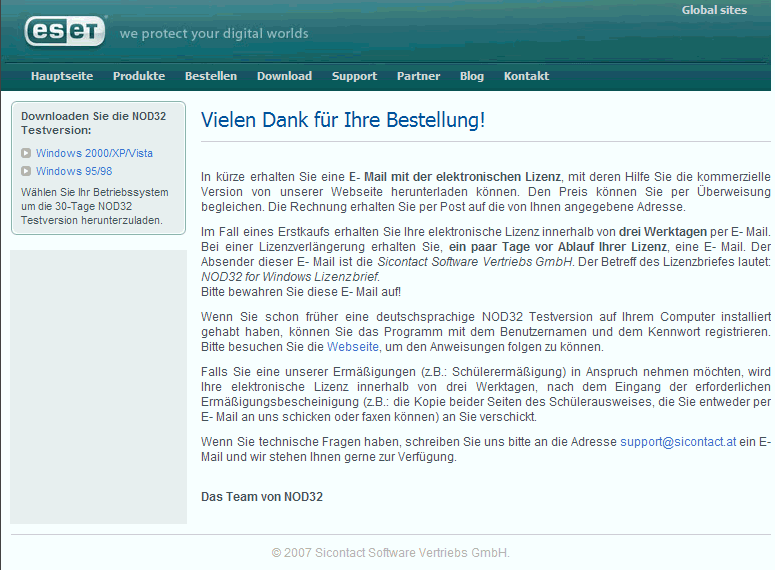
Task: Click arrow icon beside Windows 2000/XP/Vista
Action: (26, 153)
